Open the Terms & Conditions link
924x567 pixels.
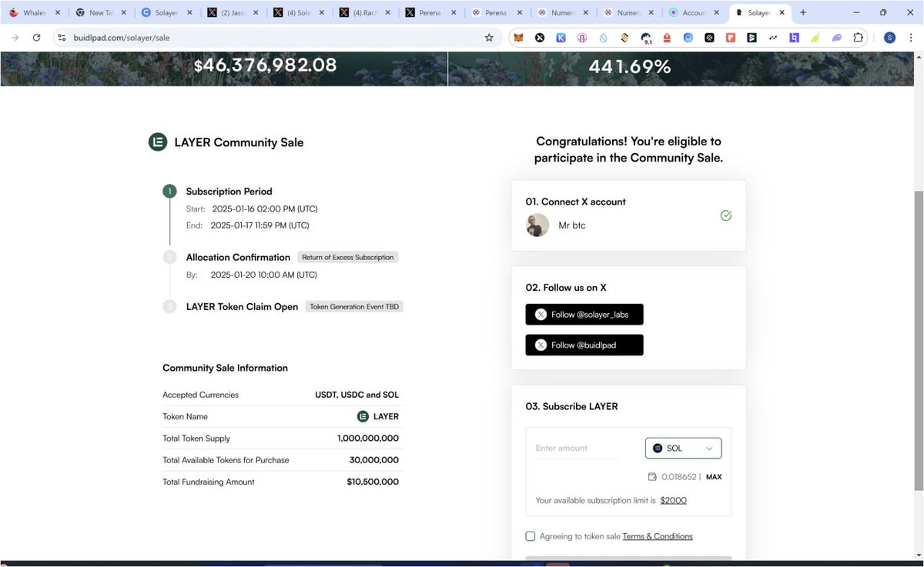(658, 536)
